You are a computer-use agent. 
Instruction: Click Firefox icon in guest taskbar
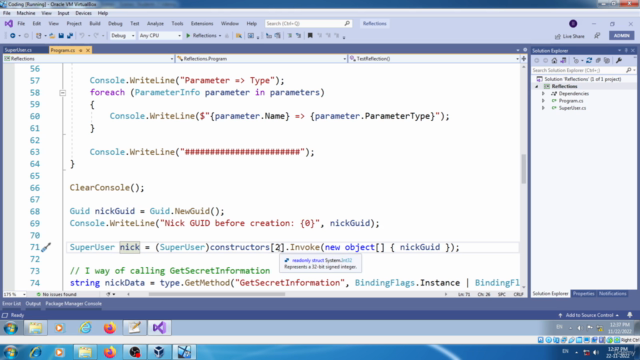[110, 328]
